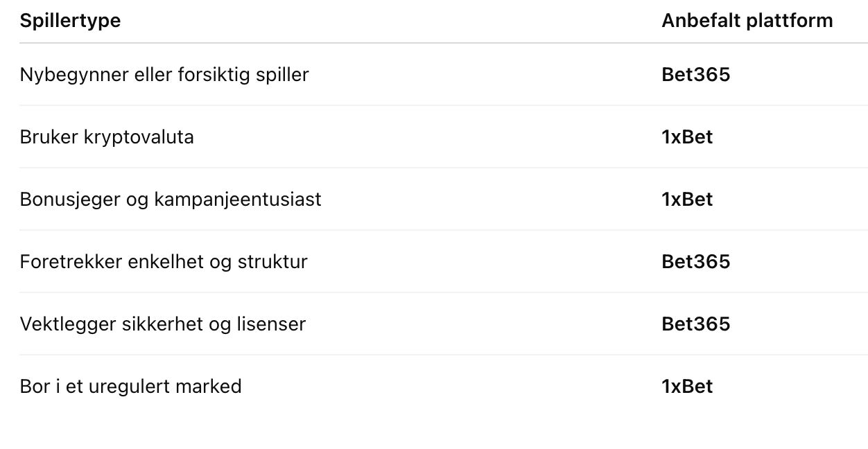Image resolution: width=868 pixels, height=449 pixels.
Task: Select the "Foretrekker enkelhet og struktur" cell
Action: pos(164,262)
